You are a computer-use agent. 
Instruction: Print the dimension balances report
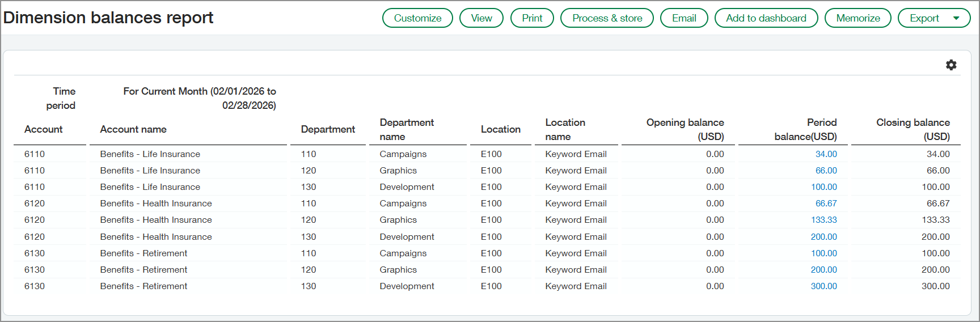click(x=532, y=18)
